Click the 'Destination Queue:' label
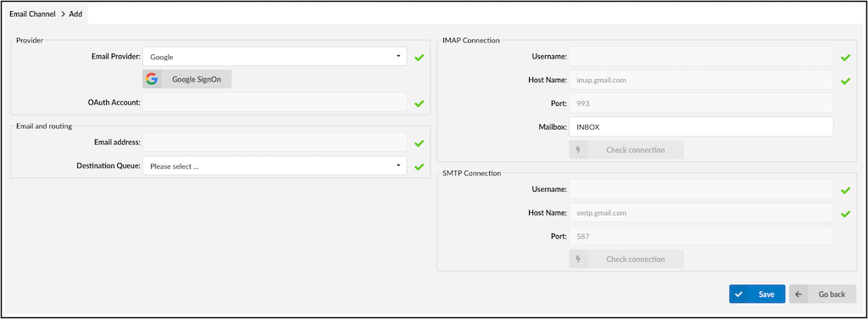 (x=108, y=165)
